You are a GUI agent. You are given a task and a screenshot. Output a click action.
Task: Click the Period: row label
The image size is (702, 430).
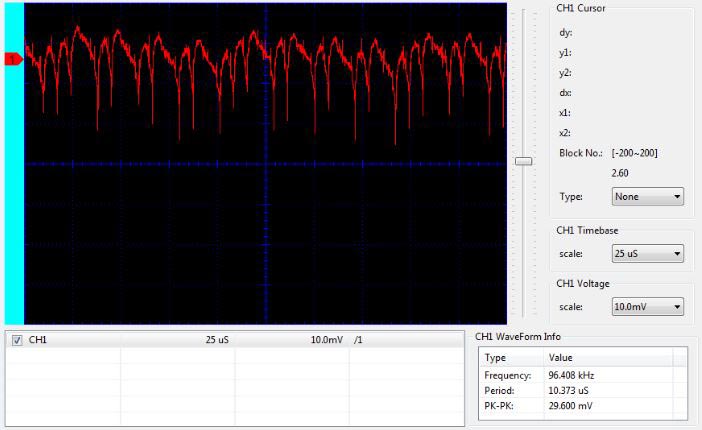click(x=499, y=391)
